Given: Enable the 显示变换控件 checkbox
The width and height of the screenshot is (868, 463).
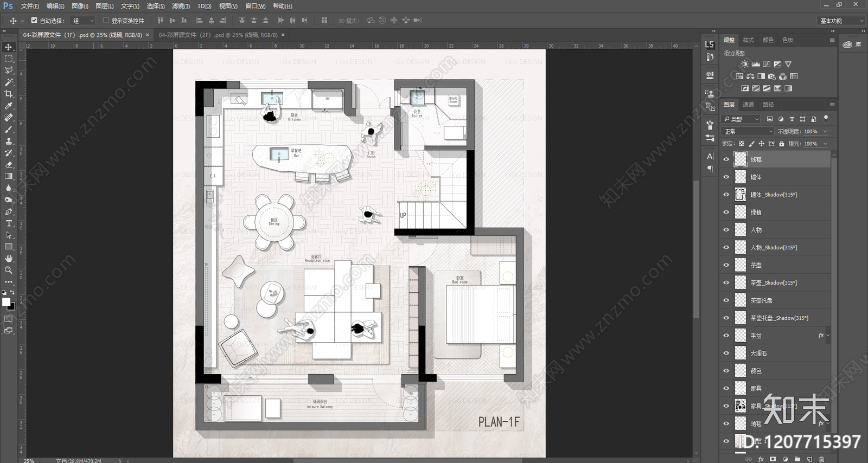Looking at the screenshot, I should (x=106, y=21).
